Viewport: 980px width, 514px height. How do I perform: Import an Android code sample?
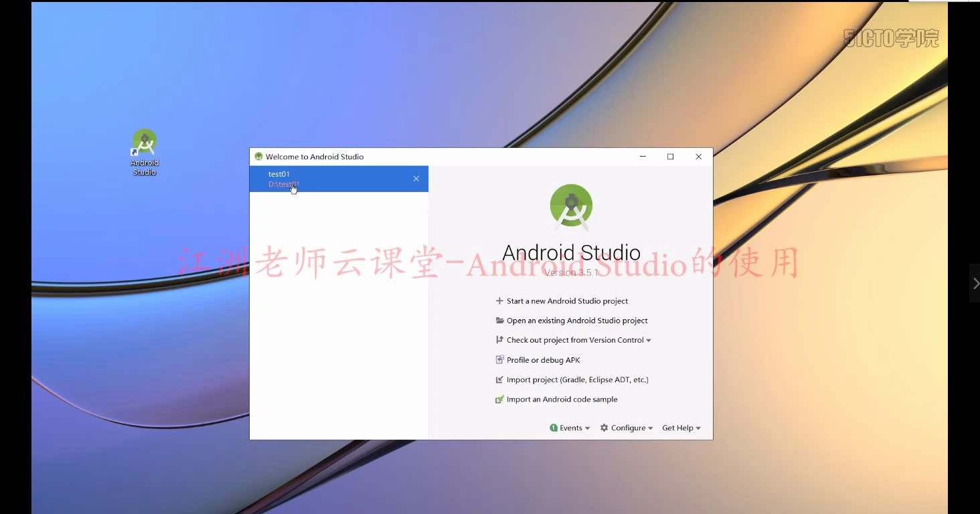coord(562,400)
